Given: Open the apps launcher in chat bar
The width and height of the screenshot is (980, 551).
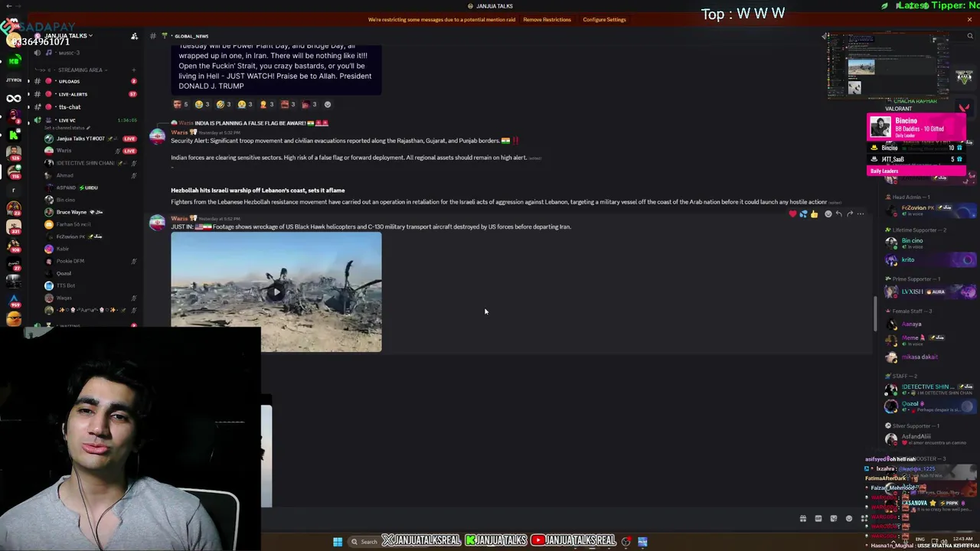Looking at the screenshot, I should click(864, 519).
